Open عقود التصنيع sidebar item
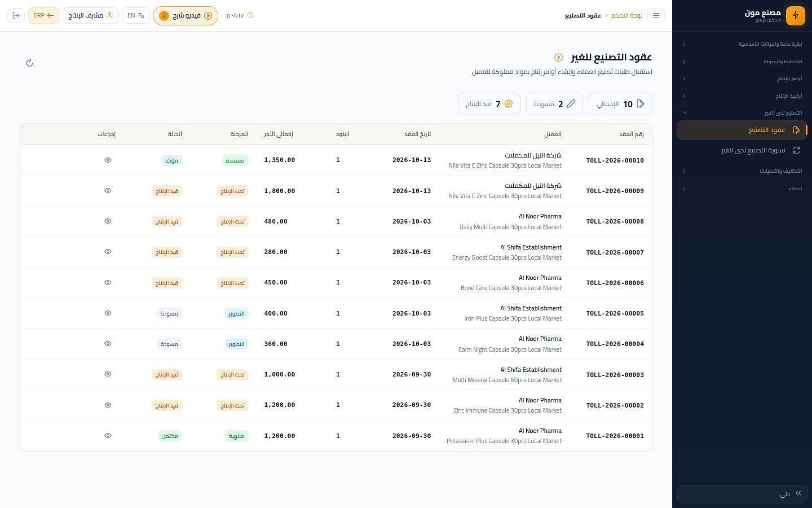 [742, 130]
